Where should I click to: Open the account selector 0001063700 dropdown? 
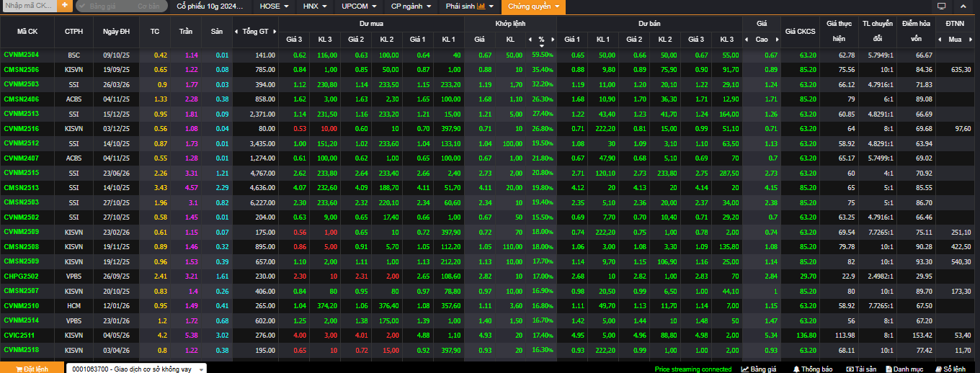[136, 369]
